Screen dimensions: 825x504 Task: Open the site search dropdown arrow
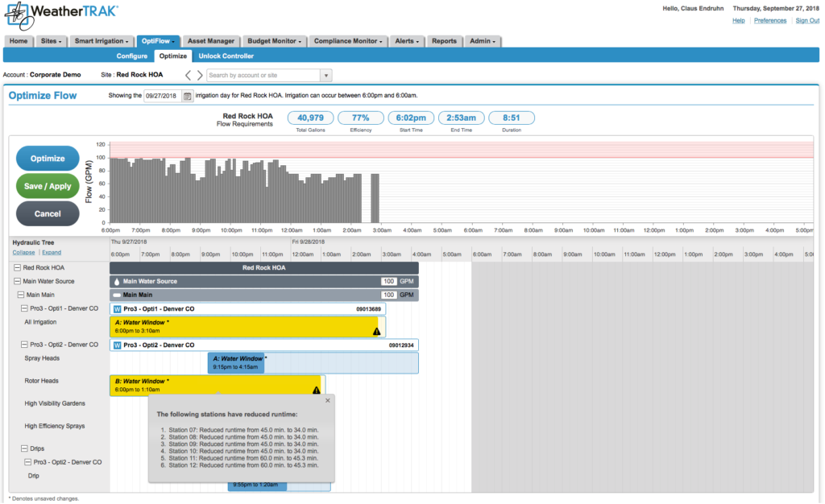click(326, 75)
